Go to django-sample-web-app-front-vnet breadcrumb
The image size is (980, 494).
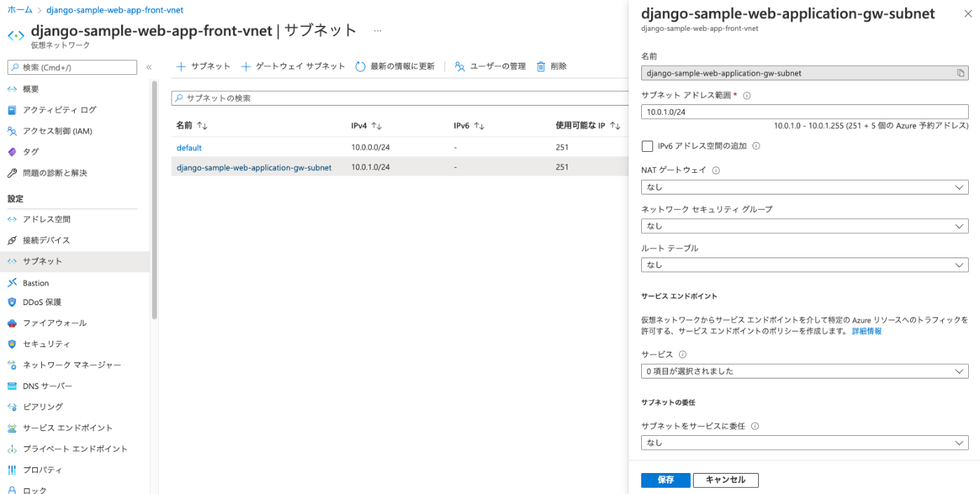(x=115, y=10)
